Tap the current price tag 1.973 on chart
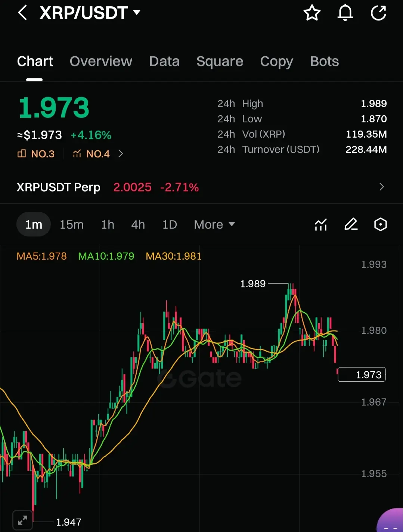The image size is (403, 532). pos(362,375)
